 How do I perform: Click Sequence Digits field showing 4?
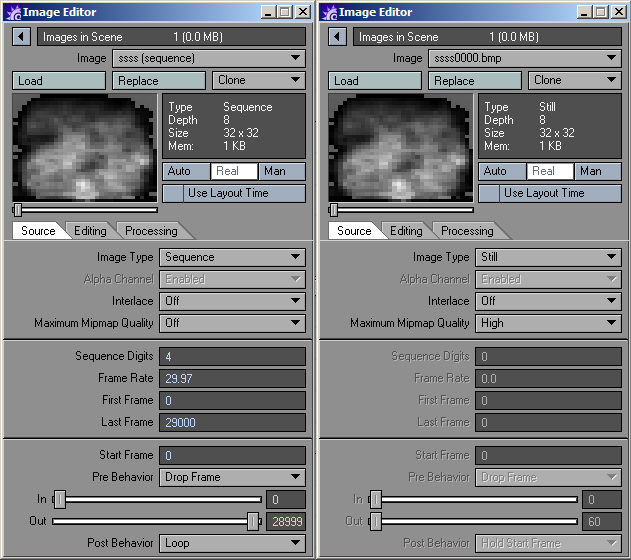[x=232, y=356]
